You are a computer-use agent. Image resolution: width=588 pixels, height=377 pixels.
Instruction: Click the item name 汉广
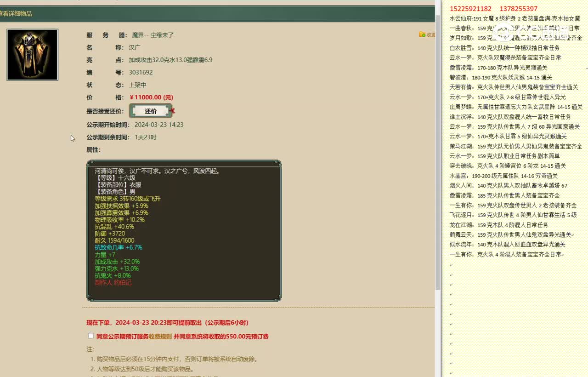tap(135, 47)
